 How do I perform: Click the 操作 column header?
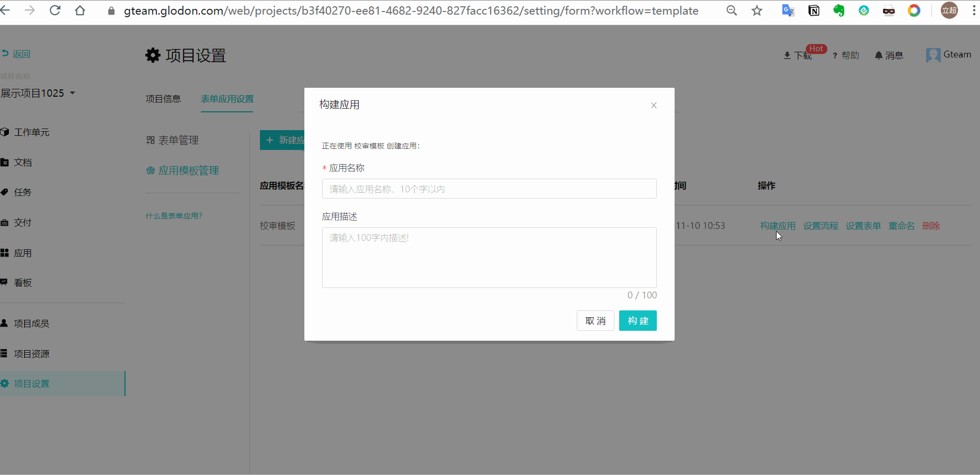pyautogui.click(x=767, y=186)
